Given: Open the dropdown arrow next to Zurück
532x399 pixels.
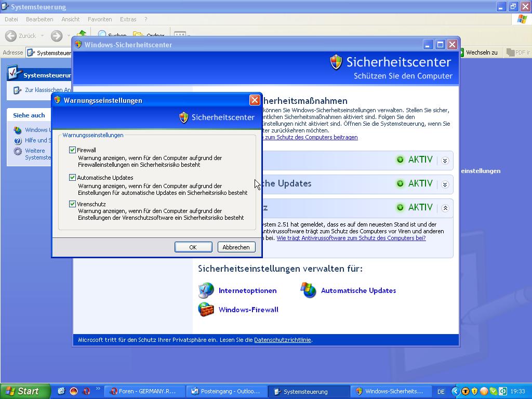Looking at the screenshot, I should pos(42,36).
